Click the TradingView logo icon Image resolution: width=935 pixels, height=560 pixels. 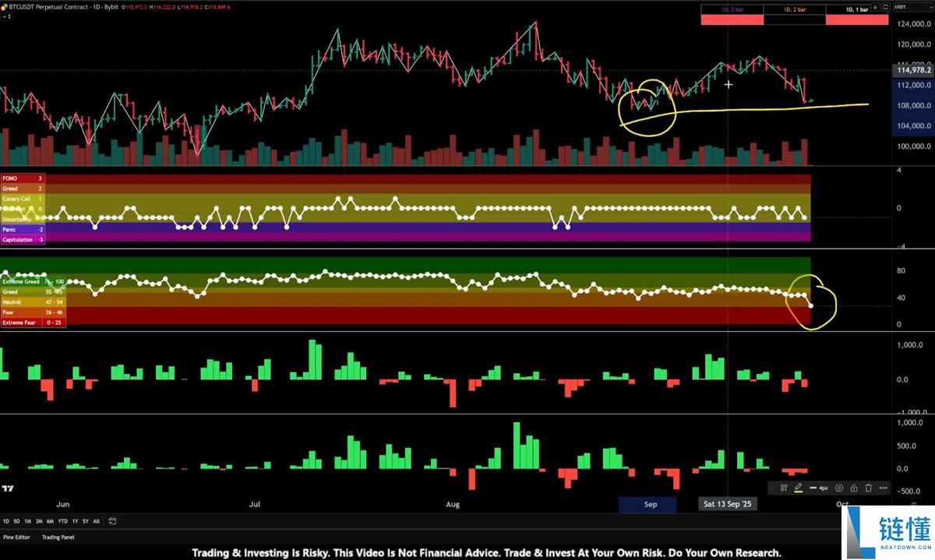coord(8,489)
